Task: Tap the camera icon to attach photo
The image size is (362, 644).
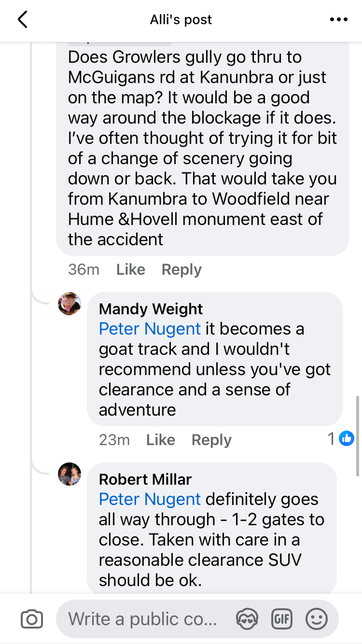Action: tap(32, 619)
